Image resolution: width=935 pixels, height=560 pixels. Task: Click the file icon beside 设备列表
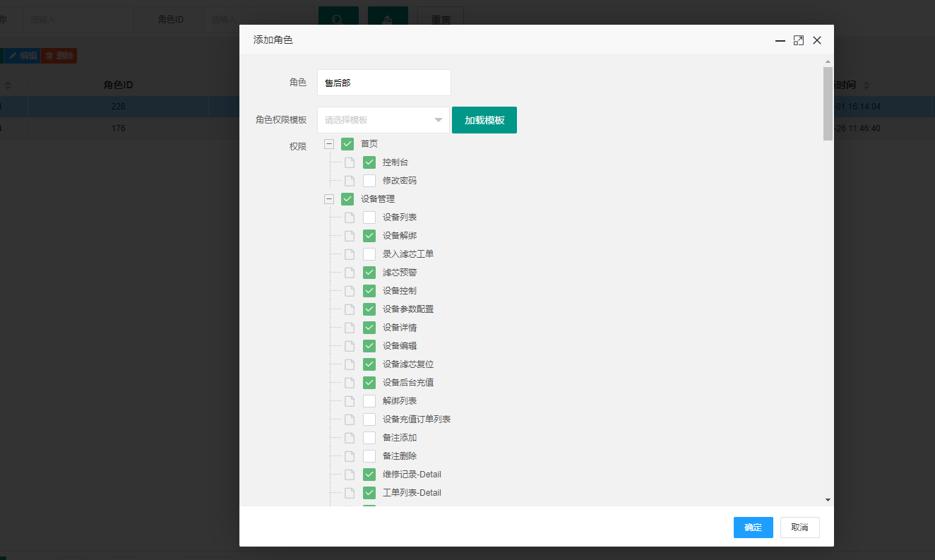point(350,218)
